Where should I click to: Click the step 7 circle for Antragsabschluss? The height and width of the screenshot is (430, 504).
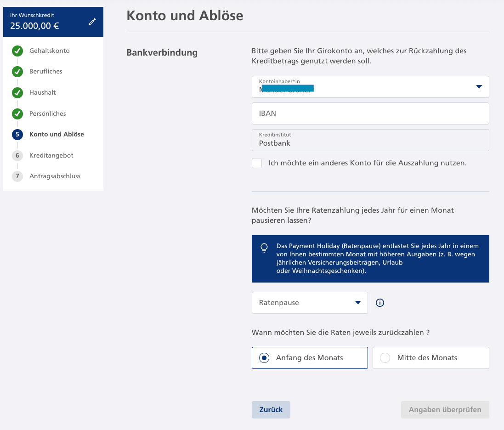[17, 176]
